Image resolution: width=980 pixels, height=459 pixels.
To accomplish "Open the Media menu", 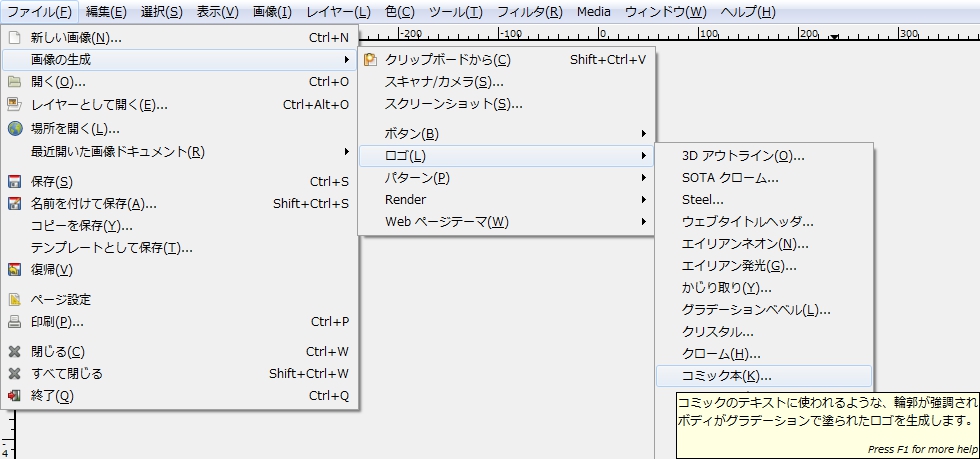I will [594, 12].
